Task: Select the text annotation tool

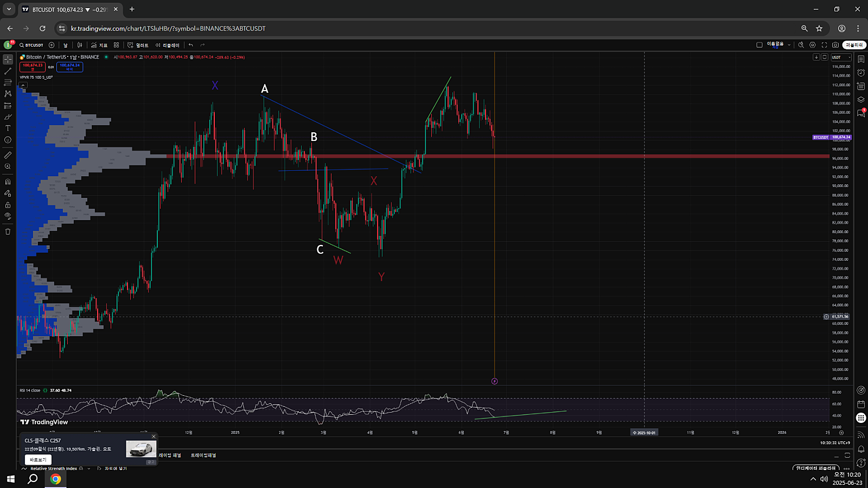Action: 8,129
